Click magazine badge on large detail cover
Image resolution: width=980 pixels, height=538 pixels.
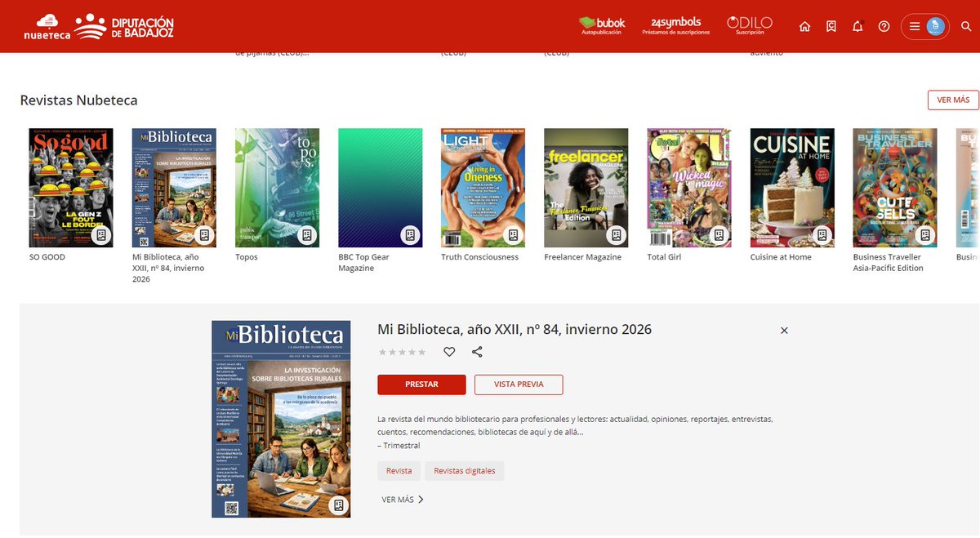(338, 505)
